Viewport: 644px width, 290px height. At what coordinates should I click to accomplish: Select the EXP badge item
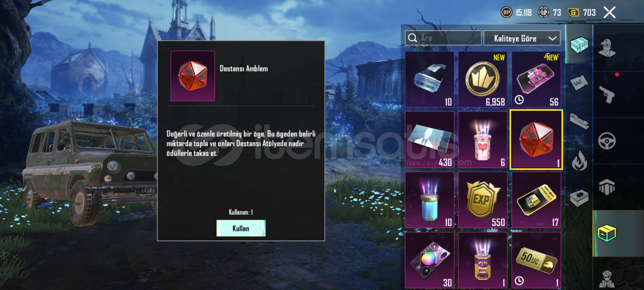click(x=483, y=200)
